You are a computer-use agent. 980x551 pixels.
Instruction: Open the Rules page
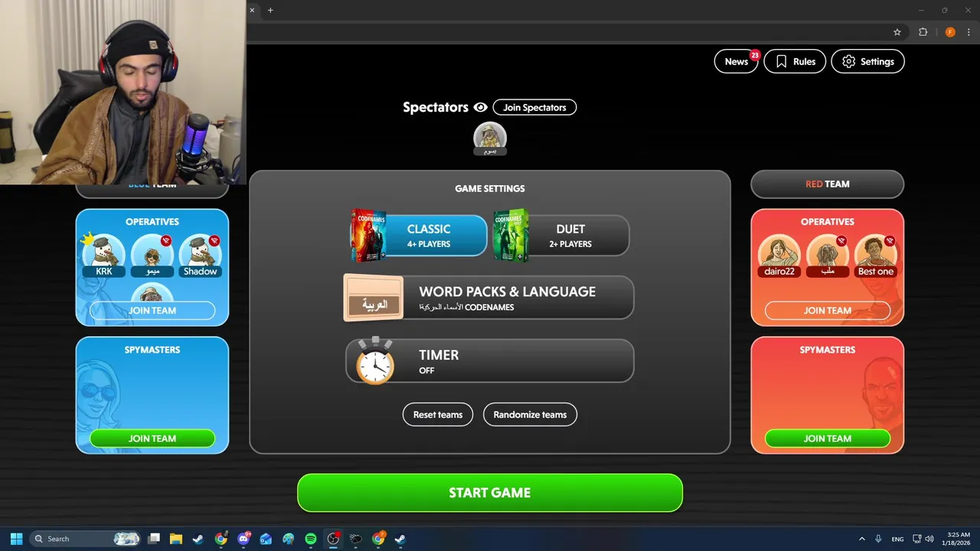(795, 62)
